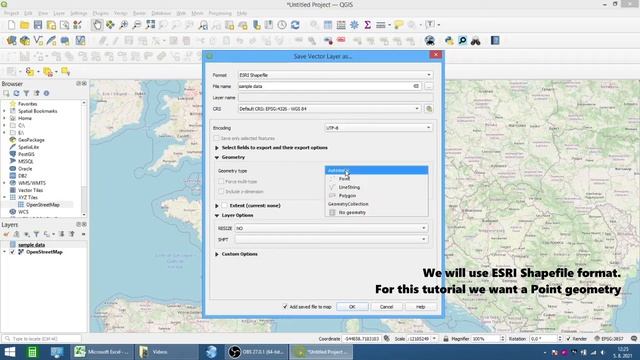Select PostGIS in the Browser tree
Image resolution: width=640 pixels, height=360 pixels.
pyautogui.click(x=26, y=154)
